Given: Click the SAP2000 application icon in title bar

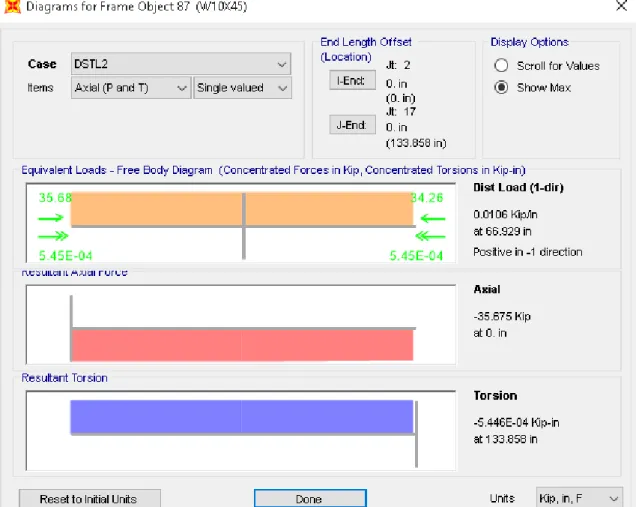Looking at the screenshot, I should click(12, 6).
